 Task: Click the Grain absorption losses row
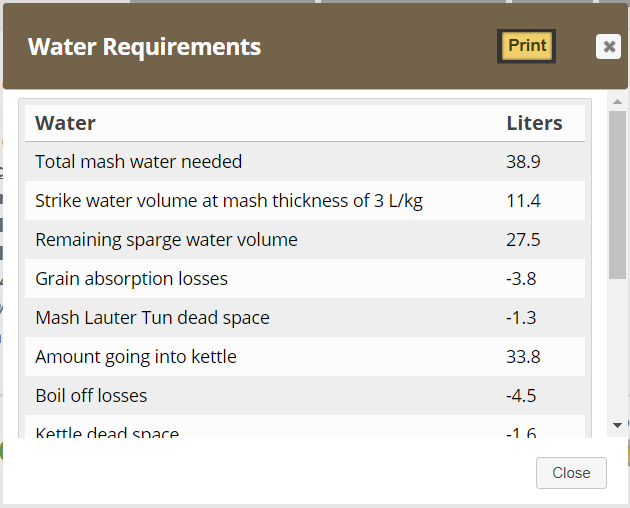point(305,279)
